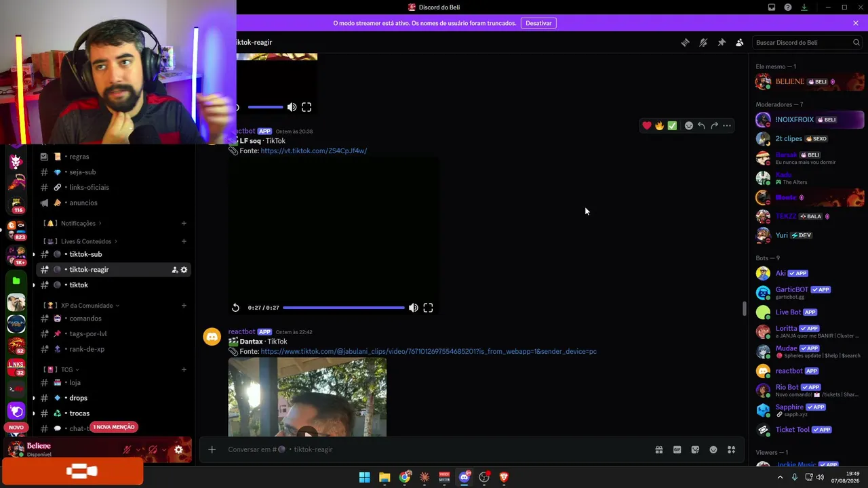Create channel in Lives & Conteúdos category
The height and width of the screenshot is (488, 868).
(x=184, y=241)
